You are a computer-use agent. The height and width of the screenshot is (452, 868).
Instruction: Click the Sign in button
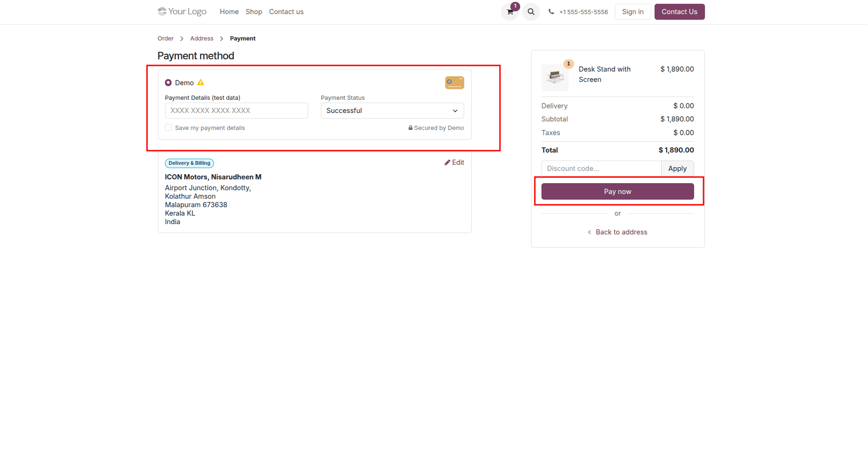(x=633, y=12)
